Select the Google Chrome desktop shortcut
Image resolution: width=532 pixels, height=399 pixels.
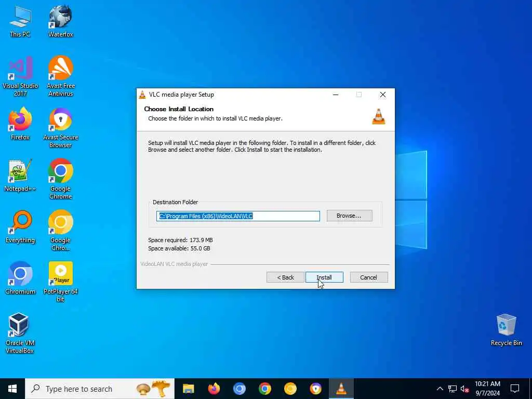[x=60, y=179]
